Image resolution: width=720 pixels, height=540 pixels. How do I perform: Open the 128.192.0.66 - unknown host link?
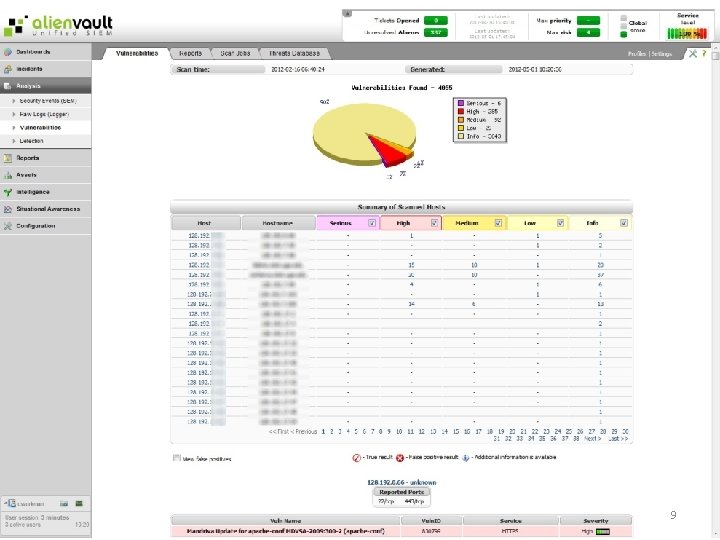(x=401, y=483)
